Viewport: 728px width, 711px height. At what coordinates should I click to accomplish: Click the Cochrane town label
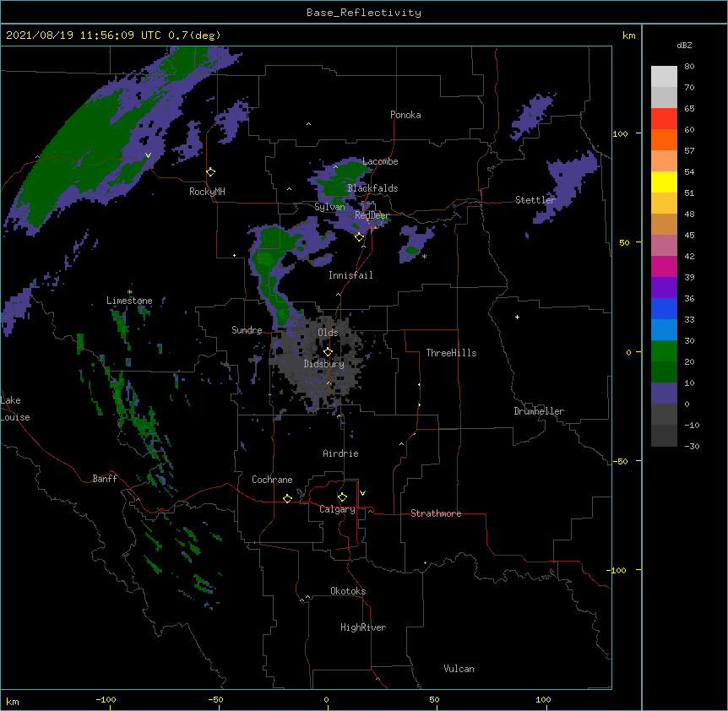(272, 480)
